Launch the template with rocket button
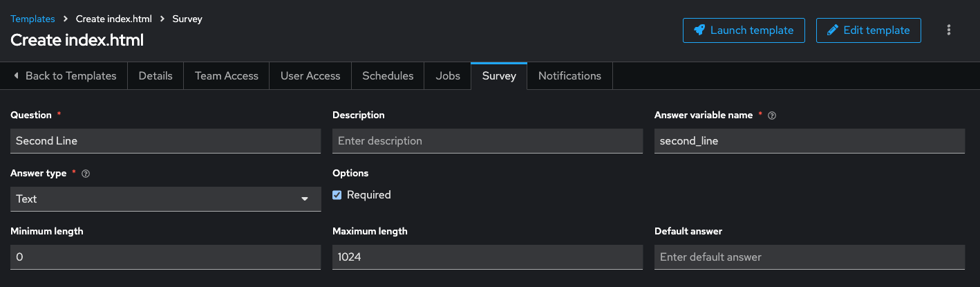This screenshot has height=287, width=980. (744, 30)
